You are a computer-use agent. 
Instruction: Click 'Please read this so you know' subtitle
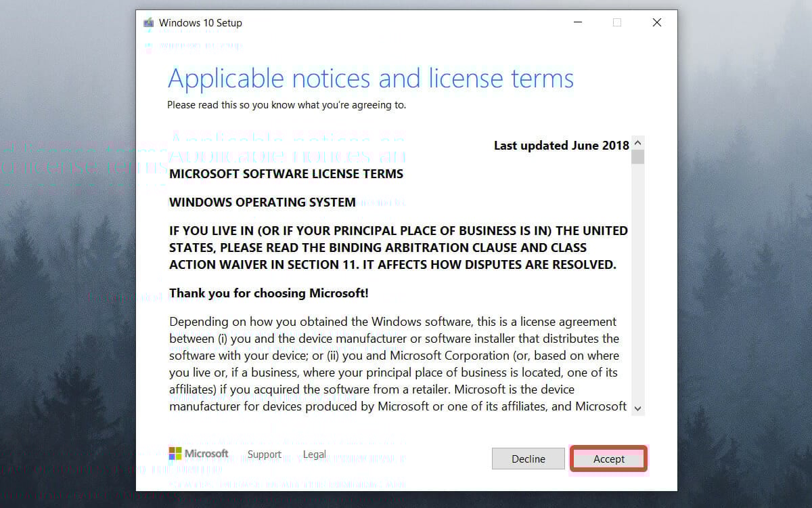coord(287,106)
